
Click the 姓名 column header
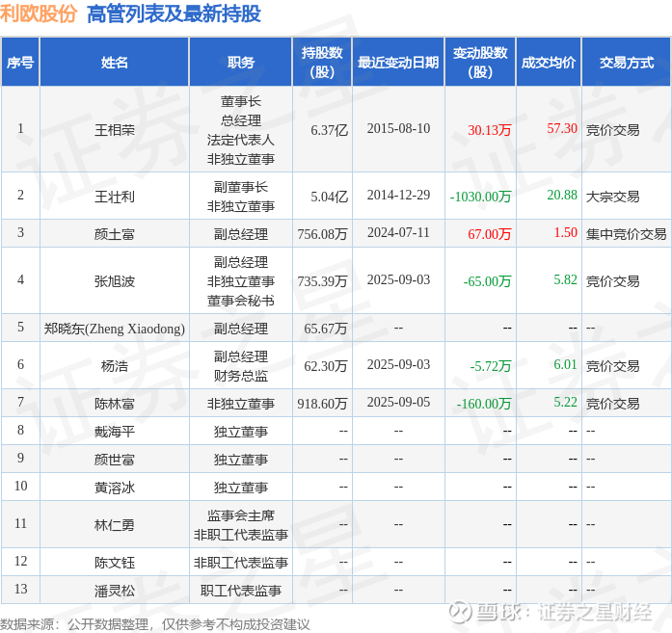pos(115,63)
